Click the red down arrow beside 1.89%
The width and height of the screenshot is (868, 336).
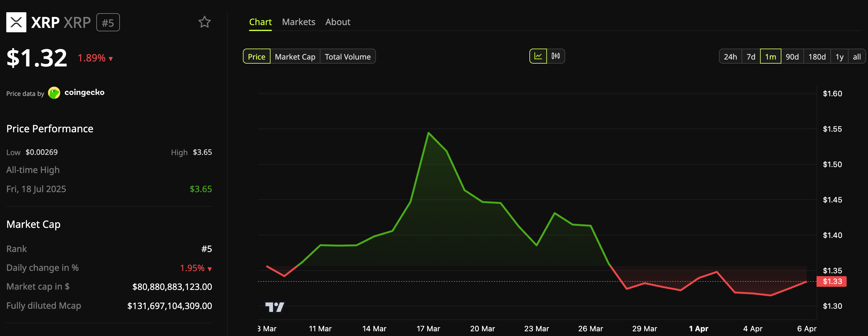tap(110, 59)
